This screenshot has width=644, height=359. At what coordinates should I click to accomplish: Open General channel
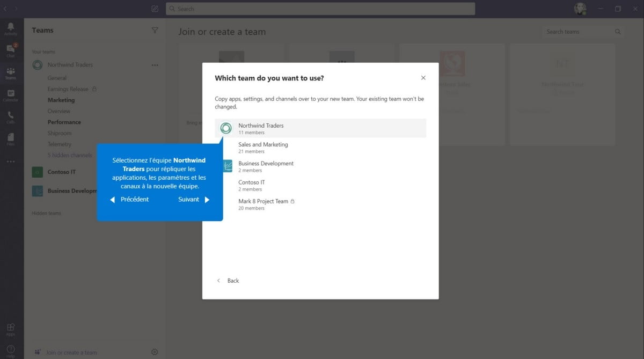(57, 78)
